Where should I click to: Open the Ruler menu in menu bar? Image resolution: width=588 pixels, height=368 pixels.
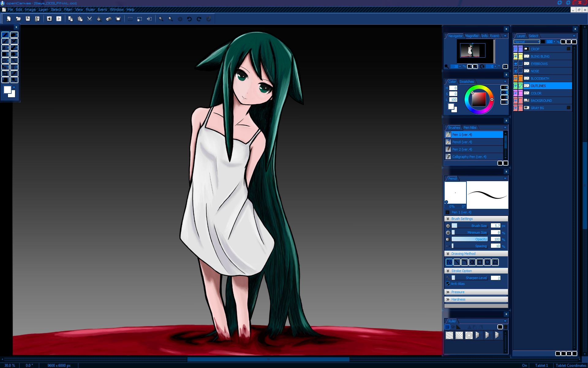[90, 10]
